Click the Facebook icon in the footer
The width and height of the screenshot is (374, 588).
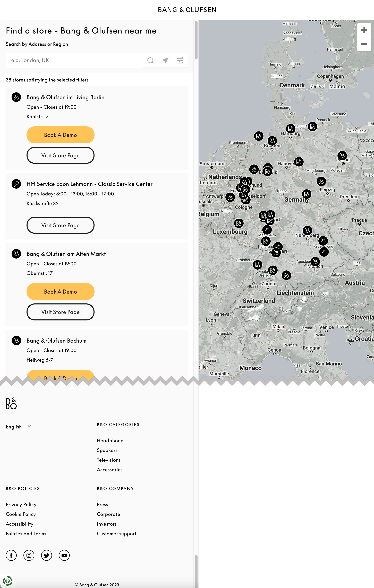click(11, 555)
